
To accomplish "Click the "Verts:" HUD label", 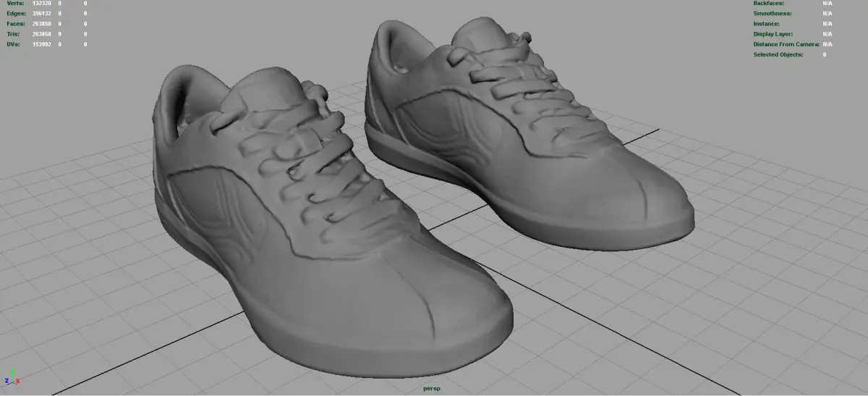I will click(15, 4).
